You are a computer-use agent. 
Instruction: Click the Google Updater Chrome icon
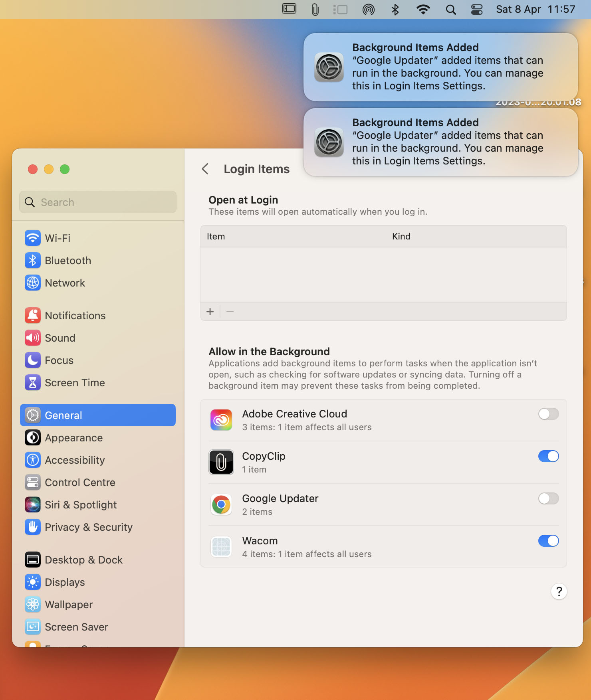pos(221,505)
